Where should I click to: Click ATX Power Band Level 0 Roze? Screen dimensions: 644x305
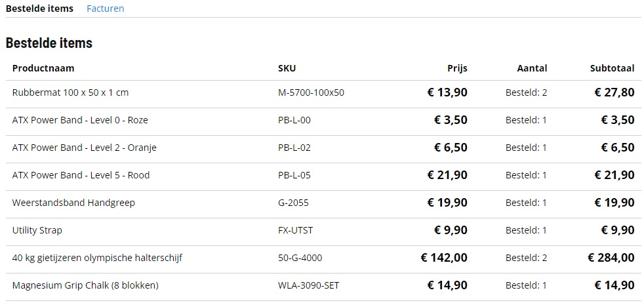(x=80, y=120)
